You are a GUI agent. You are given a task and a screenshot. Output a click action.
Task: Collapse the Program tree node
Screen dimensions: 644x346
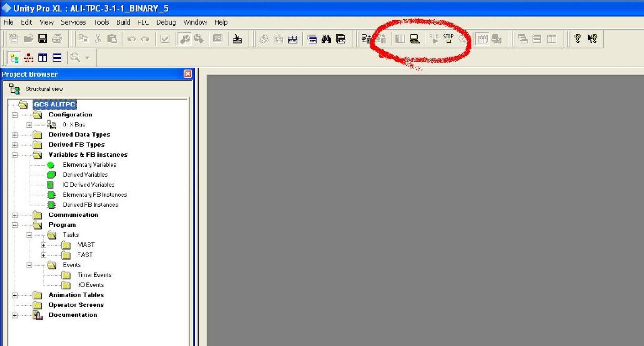click(x=15, y=225)
